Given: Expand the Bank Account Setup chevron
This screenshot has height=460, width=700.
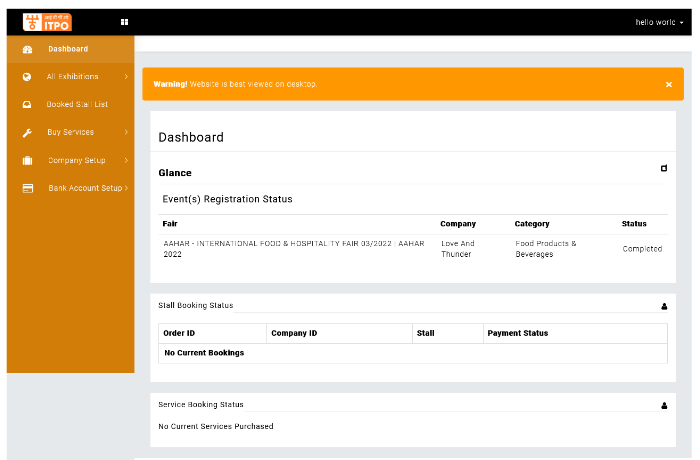Looking at the screenshot, I should tap(126, 188).
